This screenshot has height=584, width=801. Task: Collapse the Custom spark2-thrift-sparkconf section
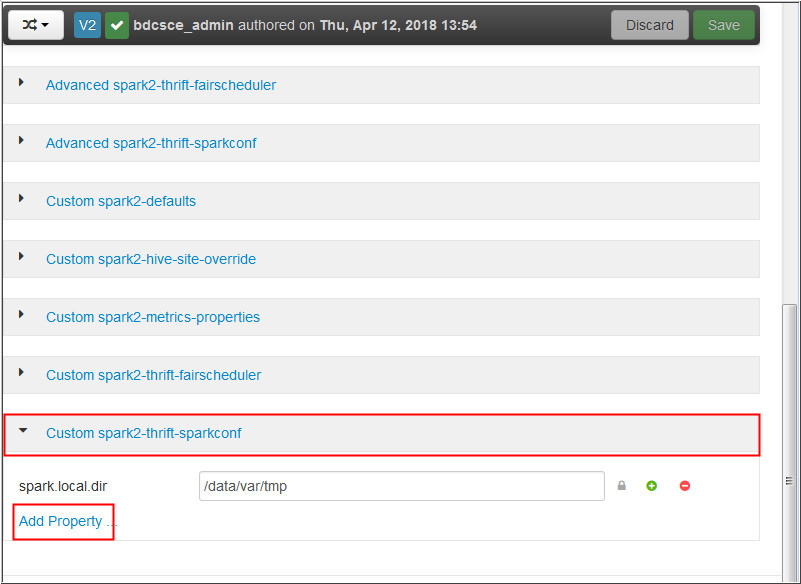pyautogui.click(x=23, y=432)
